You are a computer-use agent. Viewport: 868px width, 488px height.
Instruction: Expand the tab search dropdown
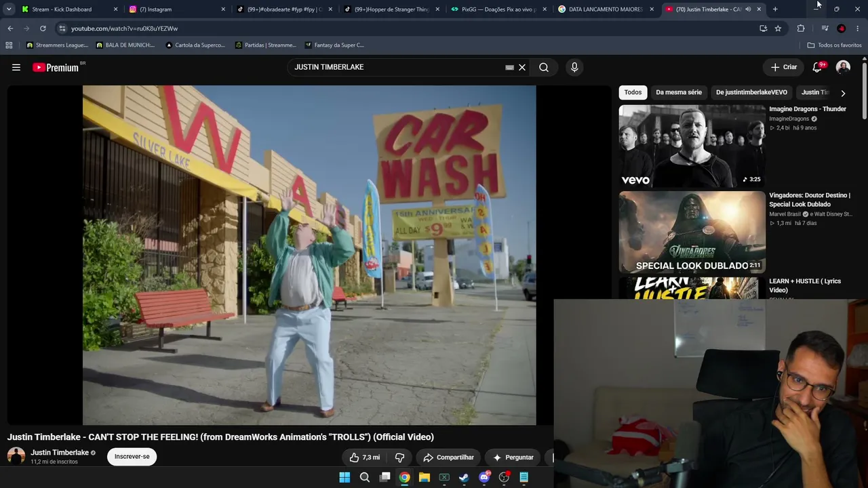click(x=9, y=9)
